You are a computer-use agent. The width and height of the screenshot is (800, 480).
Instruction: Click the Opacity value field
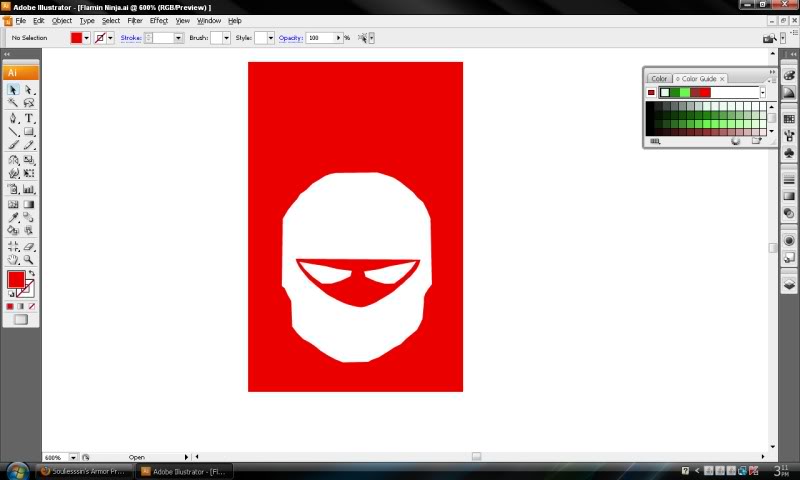point(320,38)
